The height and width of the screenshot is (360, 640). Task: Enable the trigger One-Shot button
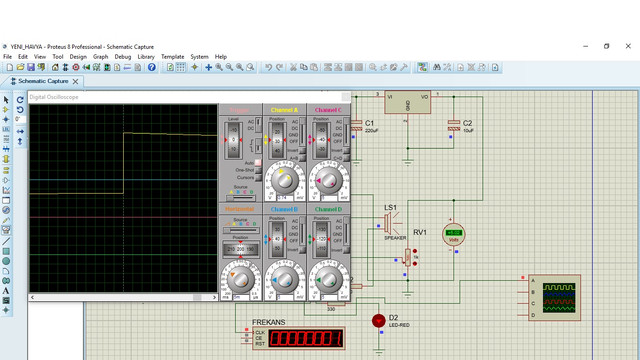pyautogui.click(x=258, y=170)
